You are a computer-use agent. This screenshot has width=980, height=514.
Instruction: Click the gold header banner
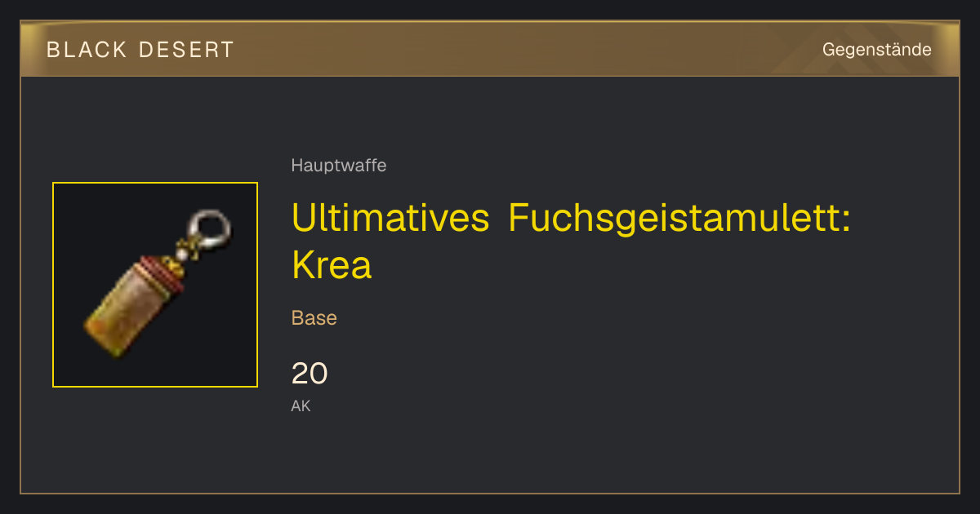(490, 49)
